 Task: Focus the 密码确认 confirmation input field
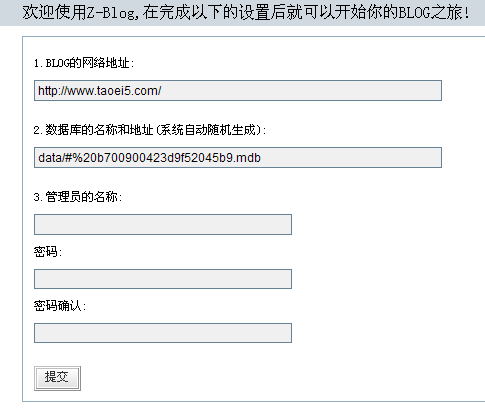(163, 333)
